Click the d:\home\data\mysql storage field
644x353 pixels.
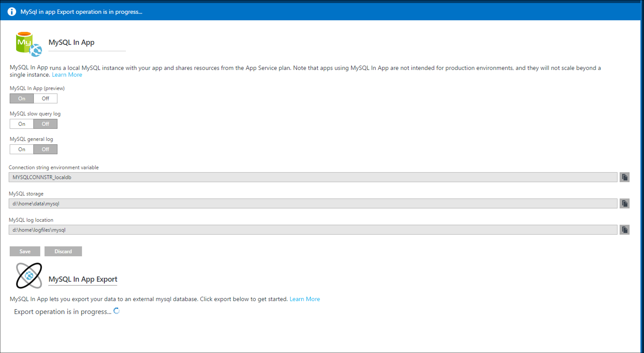[312, 204]
